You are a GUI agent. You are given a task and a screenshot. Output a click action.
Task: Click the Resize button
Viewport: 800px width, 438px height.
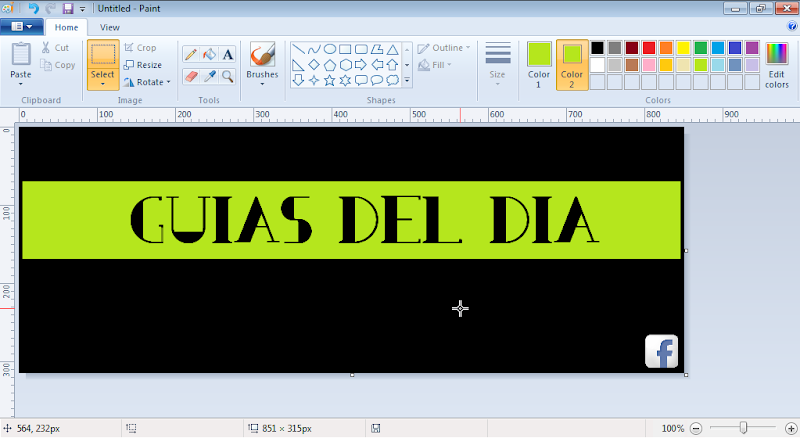point(143,65)
